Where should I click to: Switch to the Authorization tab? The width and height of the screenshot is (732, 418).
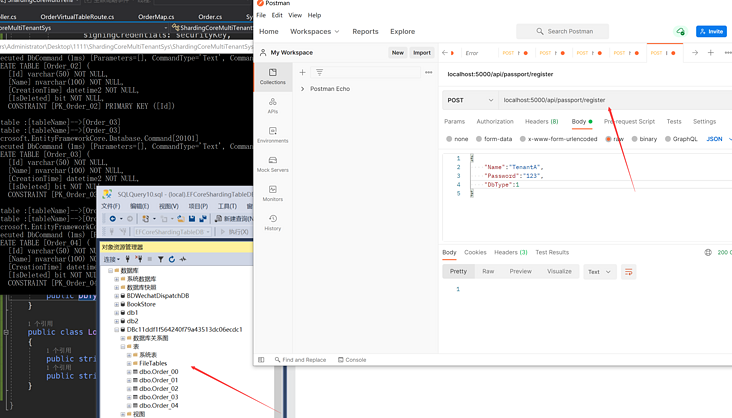point(494,122)
